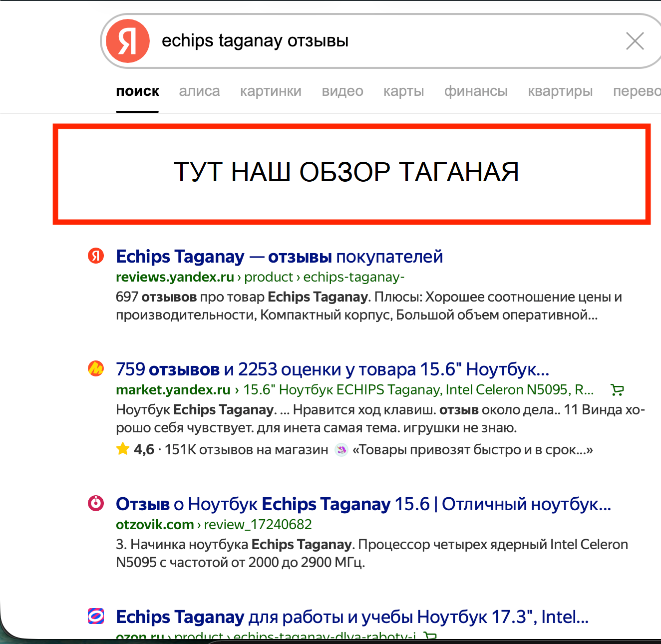Go to the "карты" tab
Viewport: 661px width, 644px height.
point(403,91)
